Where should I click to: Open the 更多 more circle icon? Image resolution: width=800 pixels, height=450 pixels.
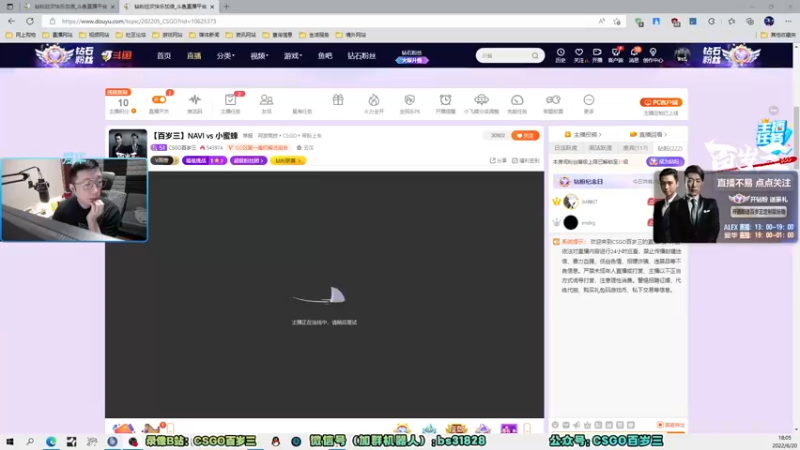click(589, 99)
